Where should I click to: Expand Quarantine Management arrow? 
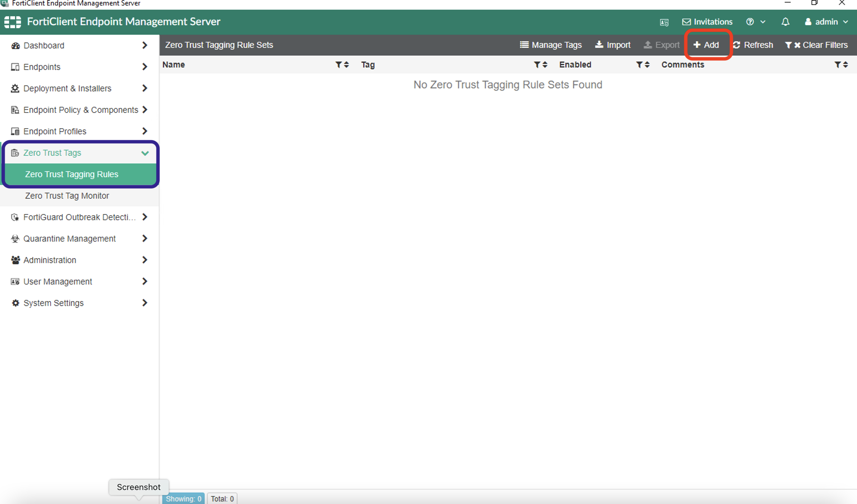(145, 238)
